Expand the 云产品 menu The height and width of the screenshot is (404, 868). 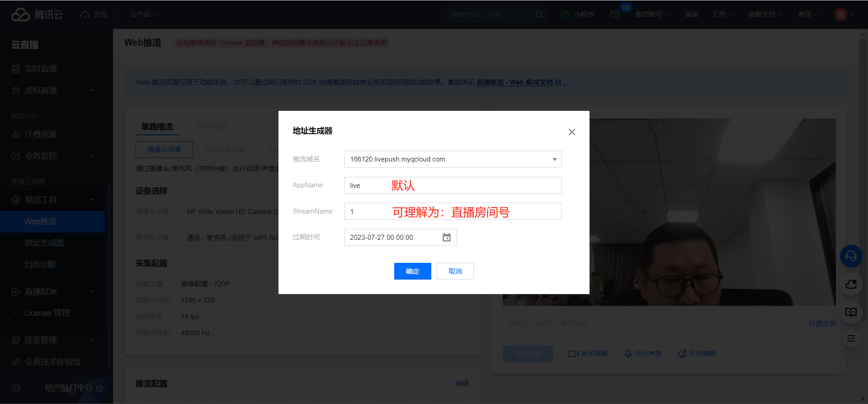click(x=143, y=14)
